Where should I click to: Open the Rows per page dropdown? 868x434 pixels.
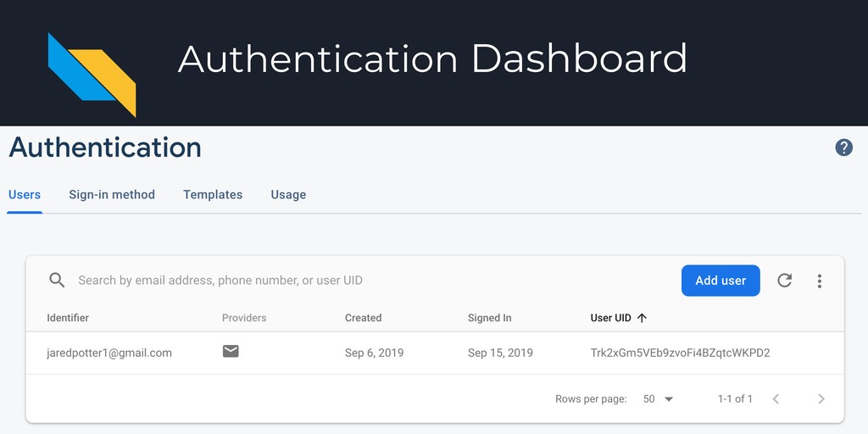[658, 398]
